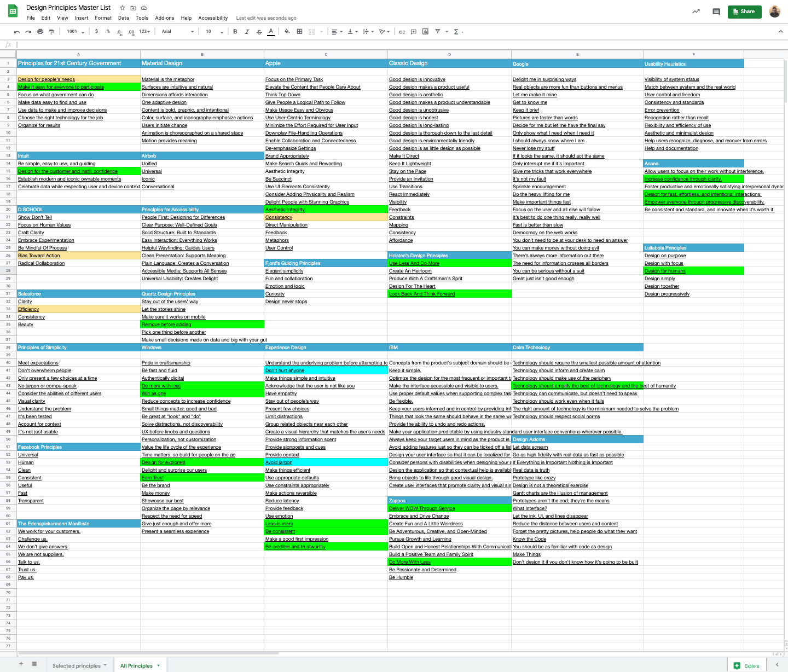788x672 pixels.
Task: Select cell 'Remove before adding'
Action: [x=202, y=325]
